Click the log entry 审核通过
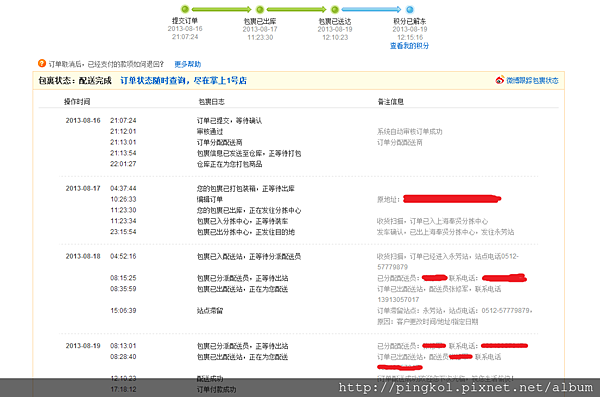The image size is (600, 397). point(210,131)
